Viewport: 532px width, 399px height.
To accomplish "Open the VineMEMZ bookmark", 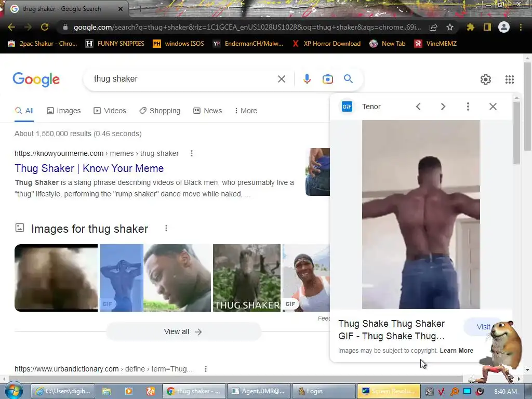I will pyautogui.click(x=435, y=44).
